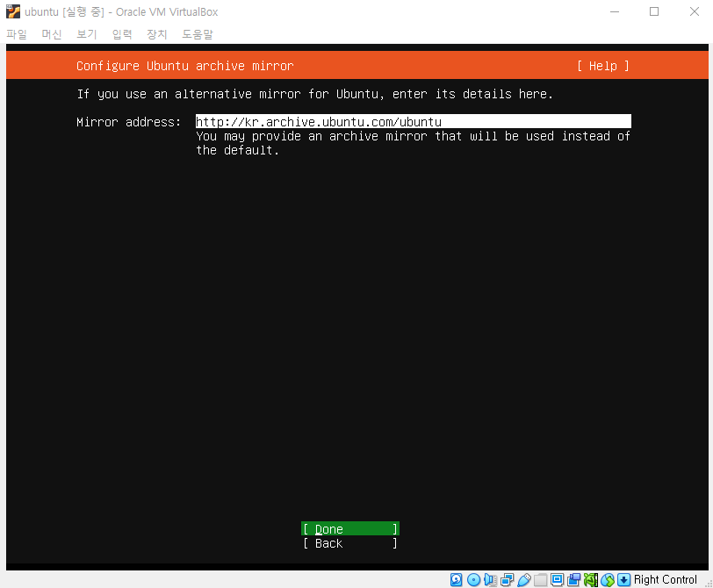This screenshot has height=588, width=713.
Task: Minimize the VirtualBox window
Action: (x=615, y=11)
